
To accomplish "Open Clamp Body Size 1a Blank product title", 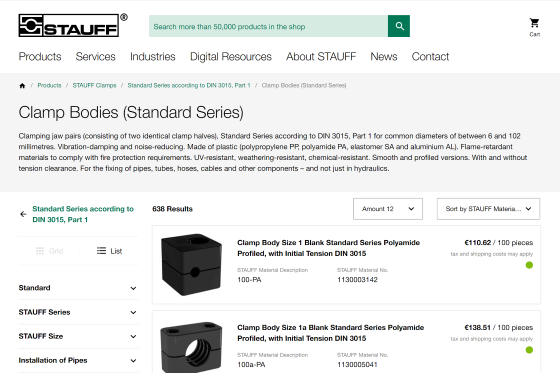I will coord(330,333).
